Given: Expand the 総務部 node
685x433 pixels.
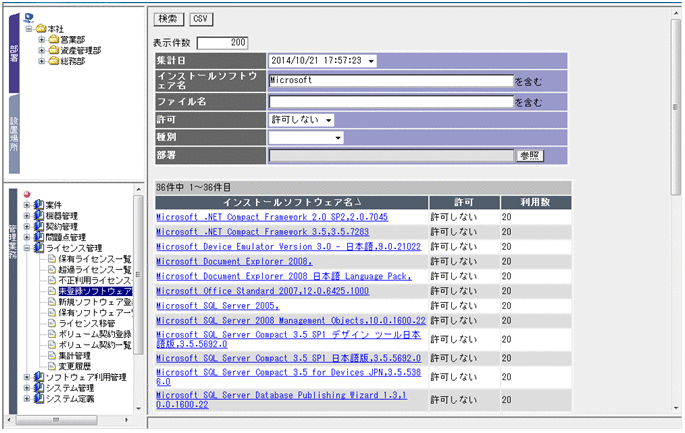Looking at the screenshot, I should [x=42, y=61].
